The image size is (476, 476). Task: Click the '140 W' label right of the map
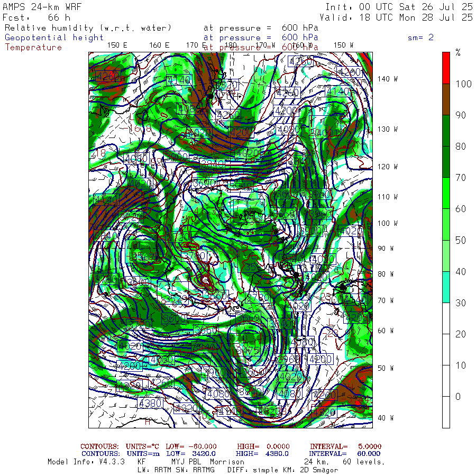[387, 79]
